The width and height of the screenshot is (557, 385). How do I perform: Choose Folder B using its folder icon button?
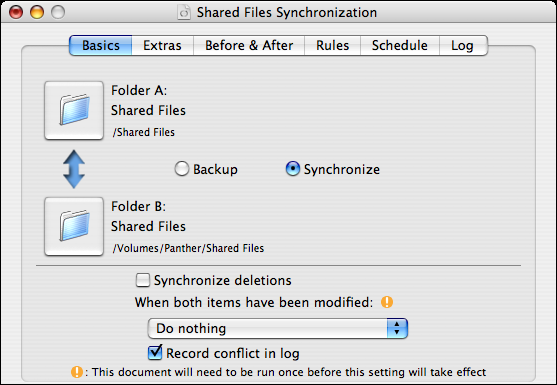(x=74, y=226)
